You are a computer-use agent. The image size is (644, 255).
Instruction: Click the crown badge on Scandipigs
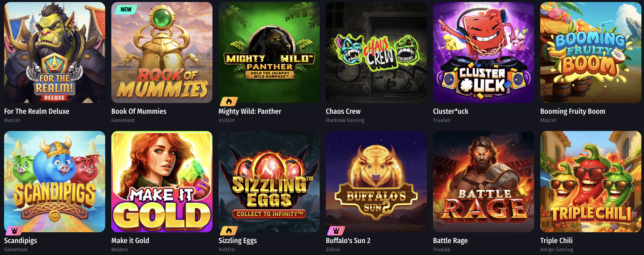14,231
